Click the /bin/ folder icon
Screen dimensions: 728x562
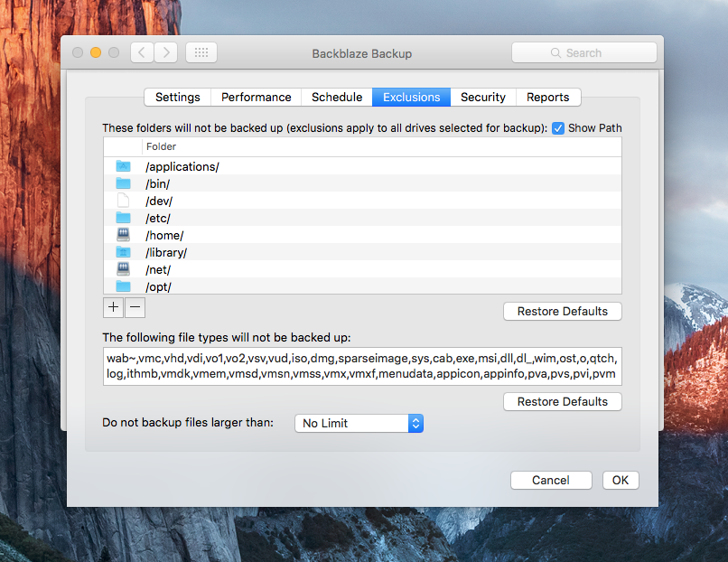click(x=123, y=183)
